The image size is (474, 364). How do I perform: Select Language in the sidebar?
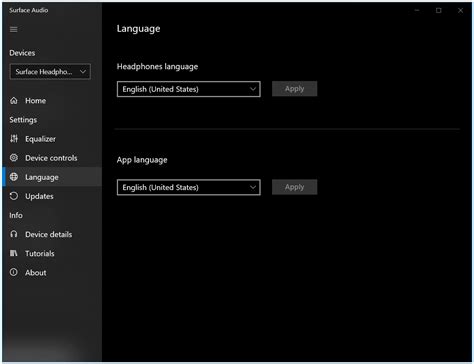[52, 177]
